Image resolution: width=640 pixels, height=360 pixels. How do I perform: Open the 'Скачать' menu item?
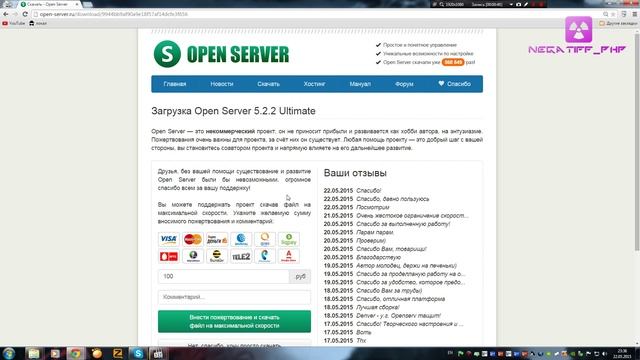tap(268, 84)
